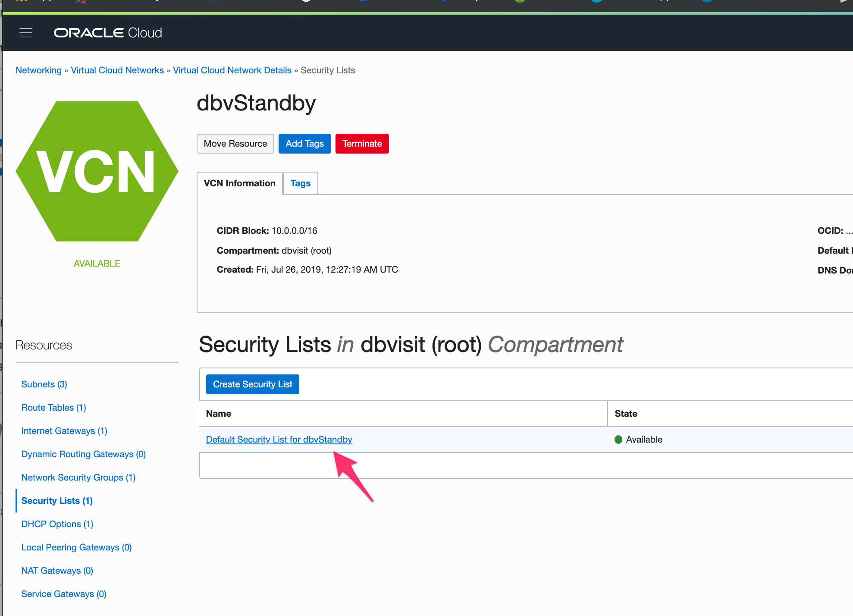This screenshot has height=616, width=853.
Task: Open Dynamic Routing Gateways (0) resource
Action: click(x=84, y=454)
